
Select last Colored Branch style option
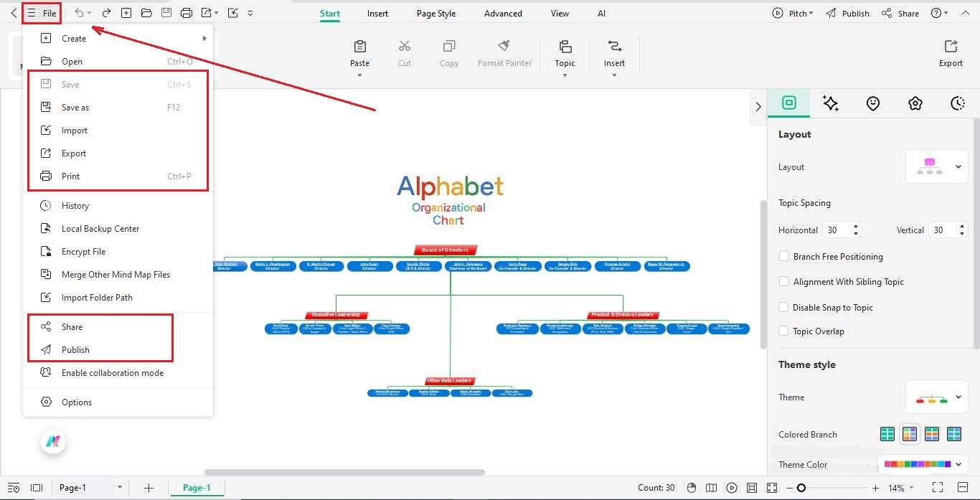point(954,434)
